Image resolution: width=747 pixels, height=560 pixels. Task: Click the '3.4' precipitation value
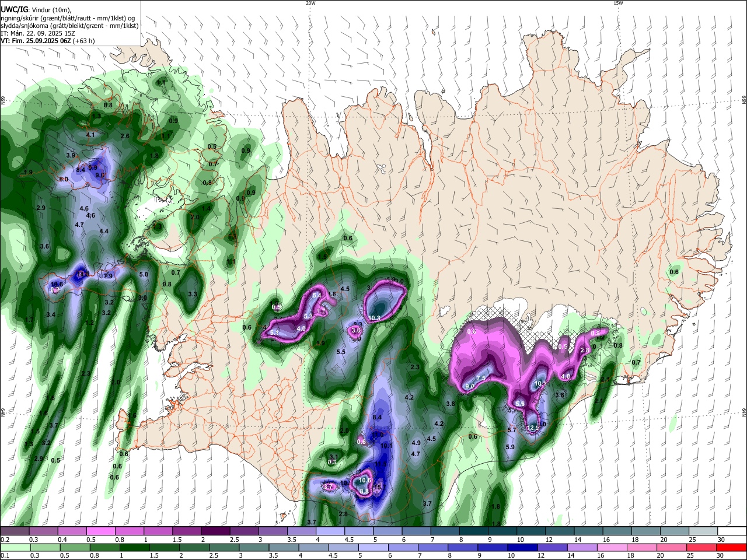click(51, 315)
